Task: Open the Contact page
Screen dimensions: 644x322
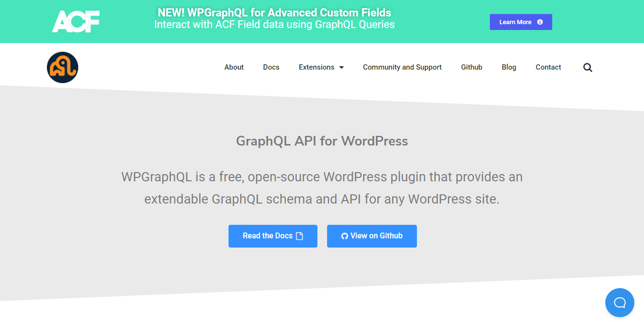Action: 548,67
